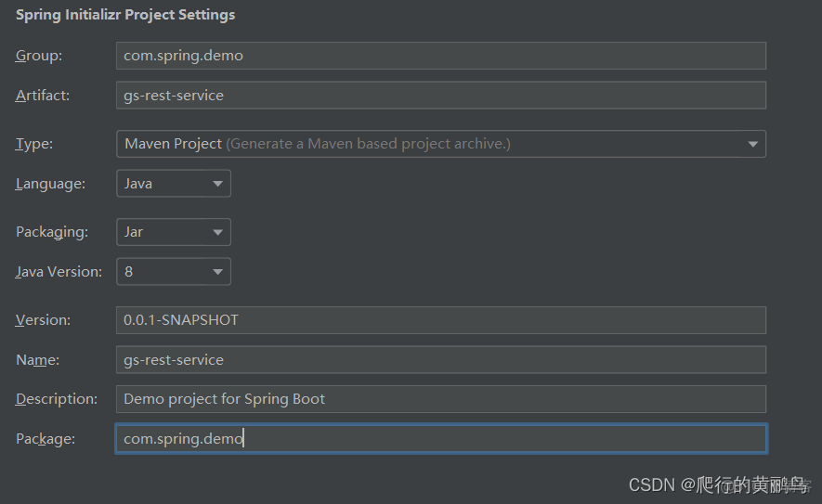Focus the Artifact text field
The image size is (822, 504).
click(x=440, y=95)
